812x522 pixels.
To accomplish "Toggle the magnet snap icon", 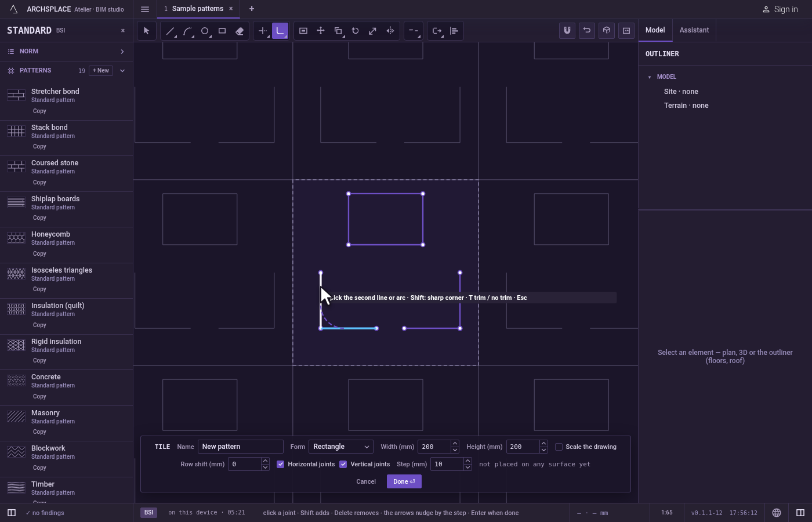I will pos(567,31).
